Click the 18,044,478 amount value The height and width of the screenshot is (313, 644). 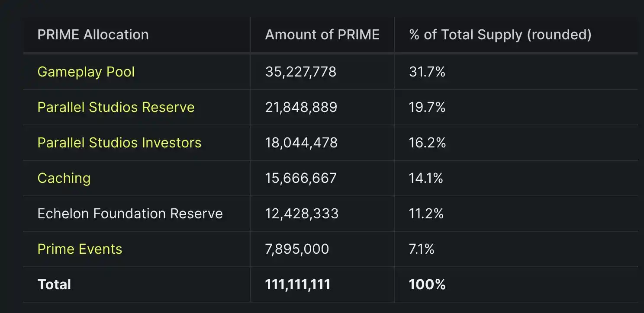[x=301, y=143]
